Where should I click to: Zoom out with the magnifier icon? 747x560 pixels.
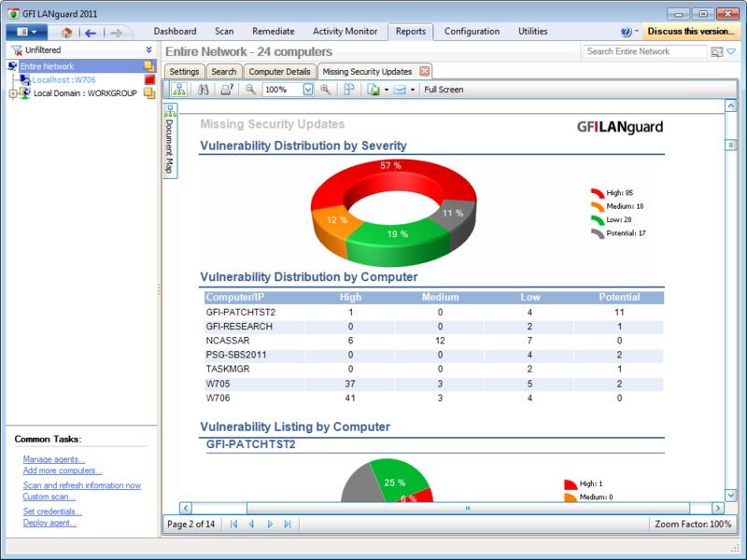point(250,90)
